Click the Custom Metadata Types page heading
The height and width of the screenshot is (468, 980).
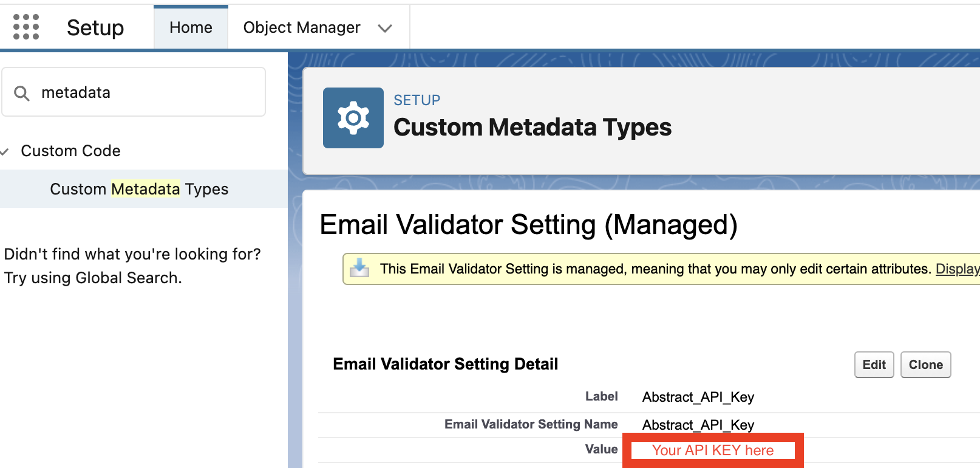[533, 128]
